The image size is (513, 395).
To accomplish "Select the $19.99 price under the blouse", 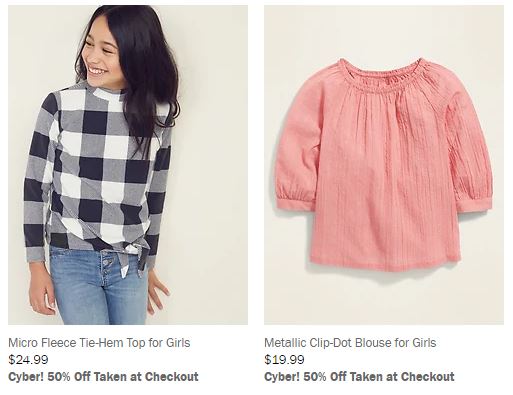I will pyautogui.click(x=284, y=360).
